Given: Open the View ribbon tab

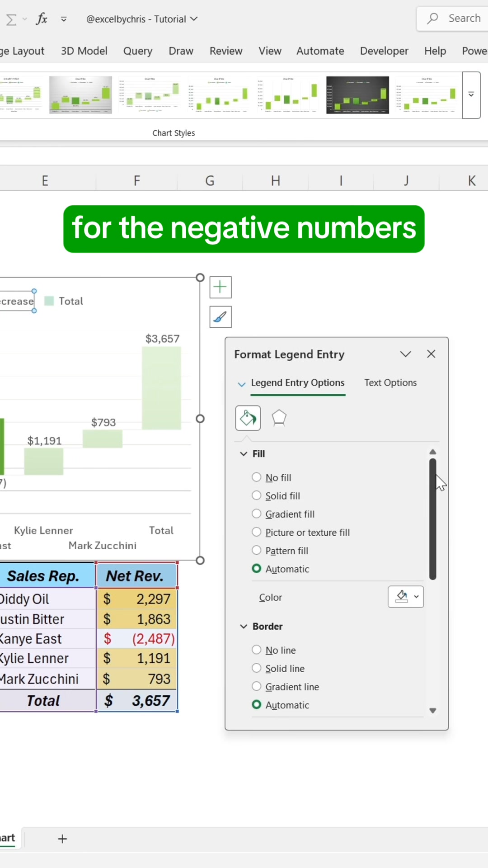Looking at the screenshot, I should pyautogui.click(x=270, y=51).
